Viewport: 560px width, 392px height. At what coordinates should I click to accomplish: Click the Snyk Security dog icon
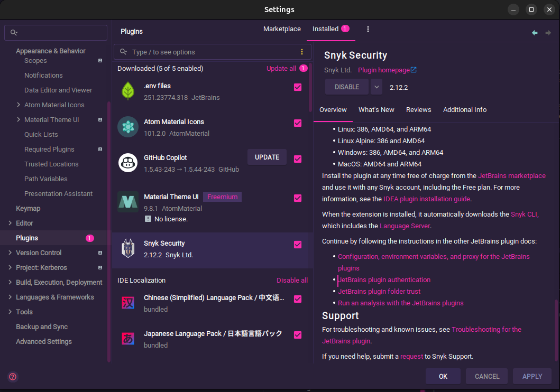(x=127, y=249)
